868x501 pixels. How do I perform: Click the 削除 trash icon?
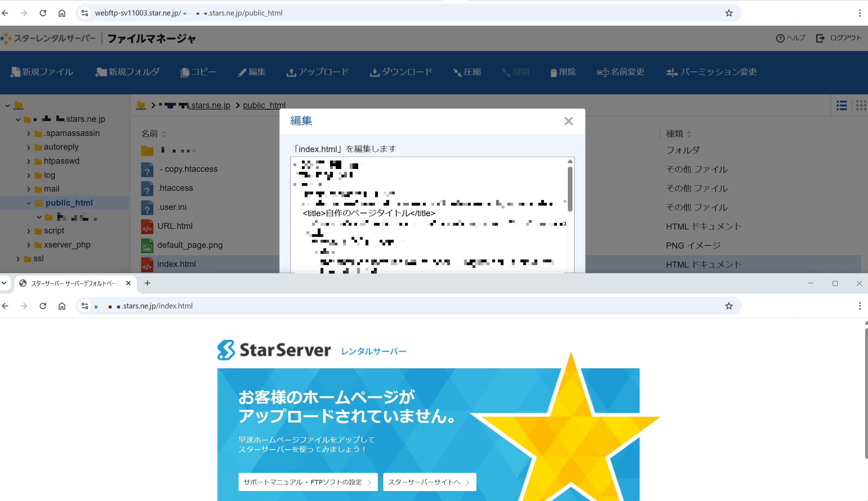coord(553,73)
